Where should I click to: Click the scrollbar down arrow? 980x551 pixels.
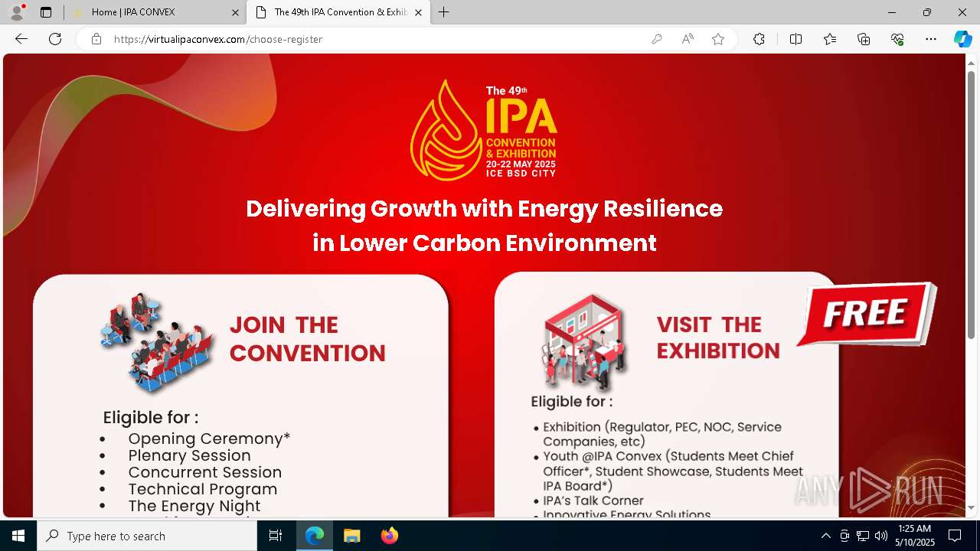coord(971,507)
